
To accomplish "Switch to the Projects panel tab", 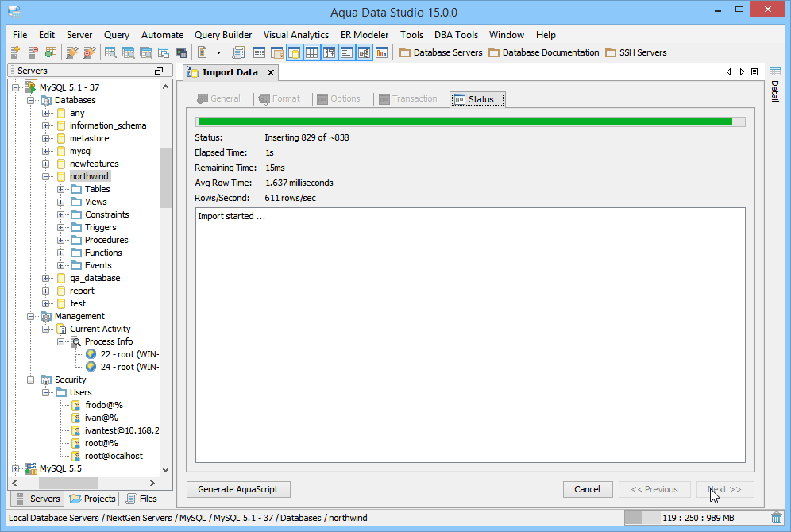I will click(x=93, y=499).
